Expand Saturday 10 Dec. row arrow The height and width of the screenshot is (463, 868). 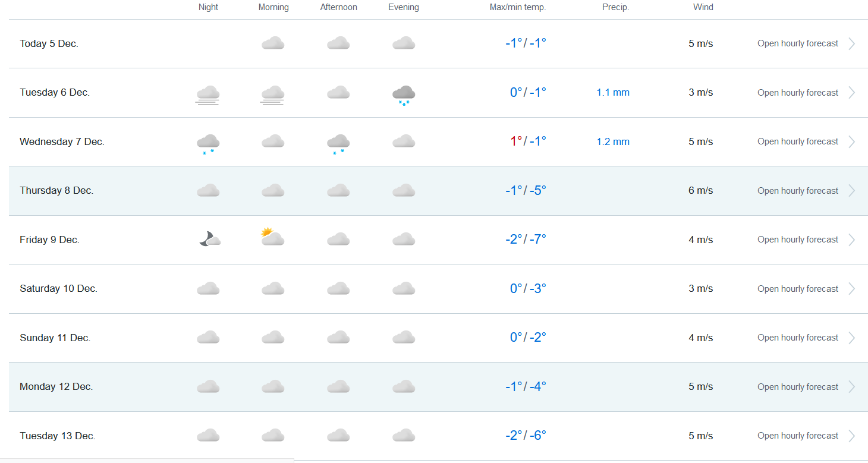tap(852, 289)
